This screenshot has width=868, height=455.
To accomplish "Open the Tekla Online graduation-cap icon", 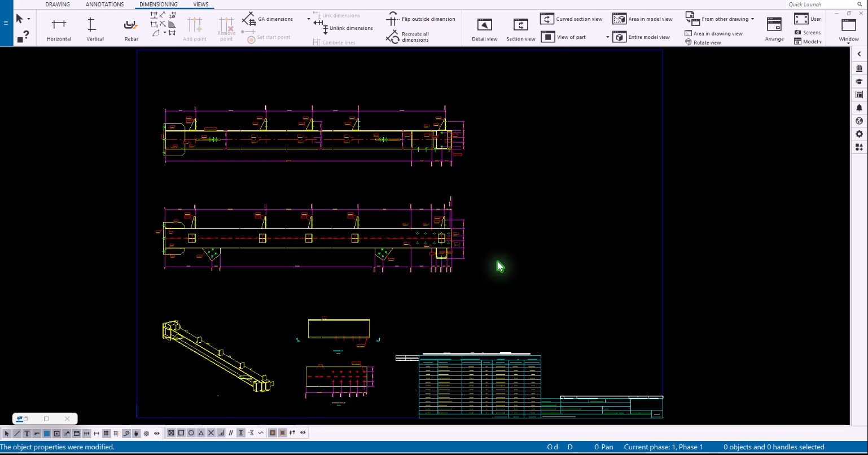I will click(859, 81).
